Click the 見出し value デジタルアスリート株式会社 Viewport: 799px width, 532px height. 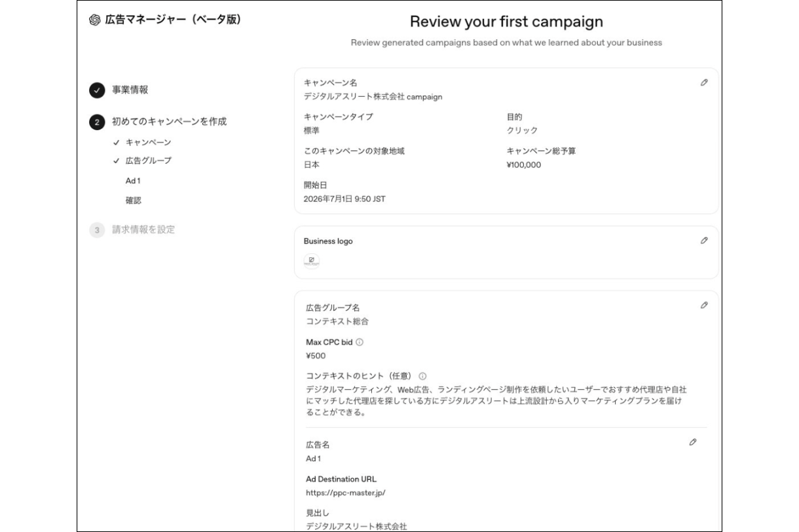356,526
